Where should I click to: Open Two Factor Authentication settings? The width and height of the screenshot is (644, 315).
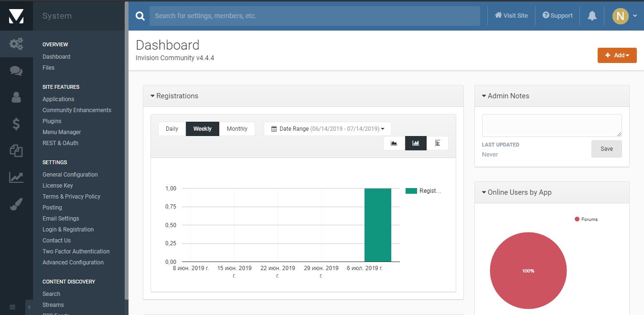pos(76,252)
